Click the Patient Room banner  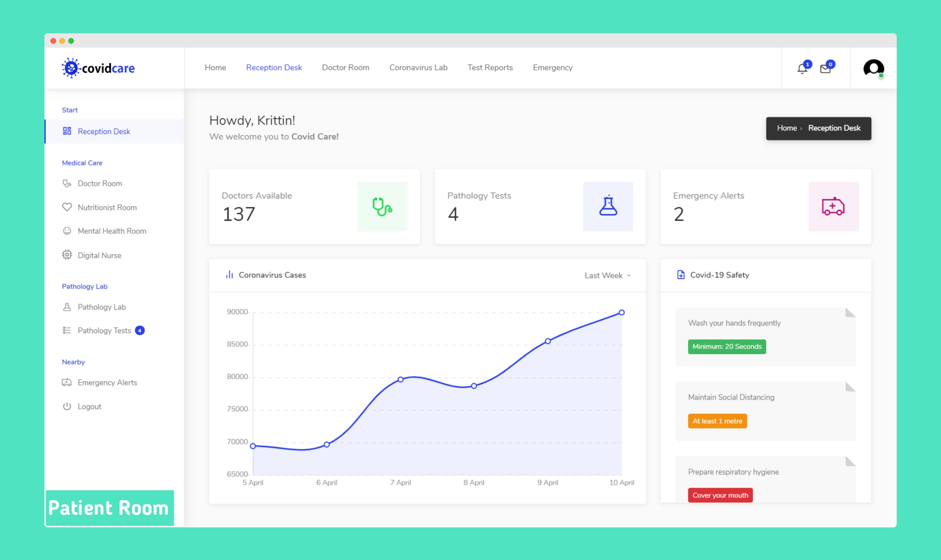pyautogui.click(x=110, y=508)
